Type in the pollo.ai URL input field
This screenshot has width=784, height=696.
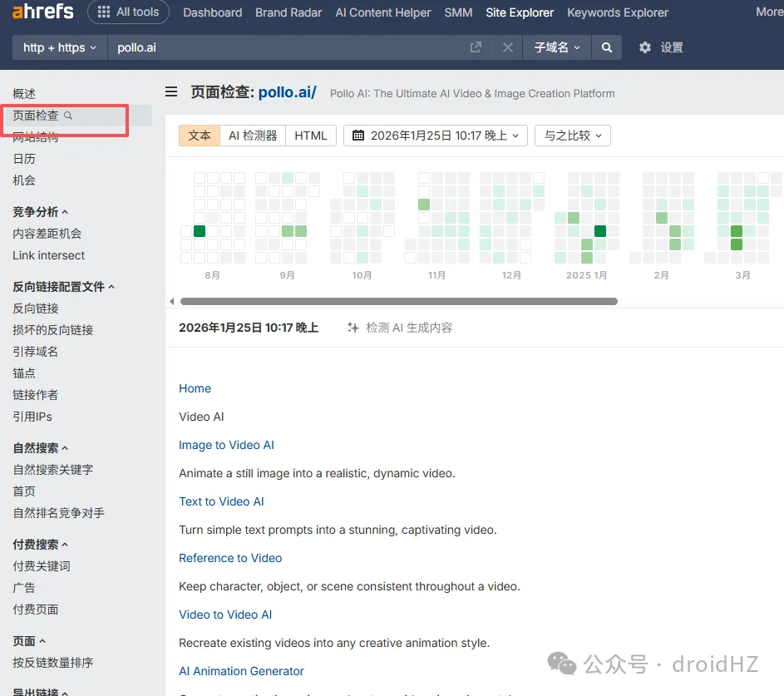(x=283, y=47)
